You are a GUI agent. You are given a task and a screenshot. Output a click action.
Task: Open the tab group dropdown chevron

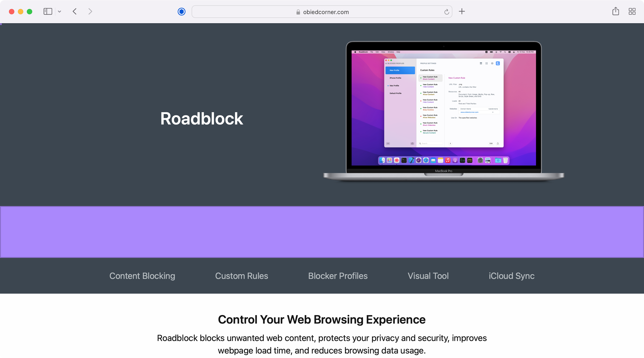(x=59, y=11)
